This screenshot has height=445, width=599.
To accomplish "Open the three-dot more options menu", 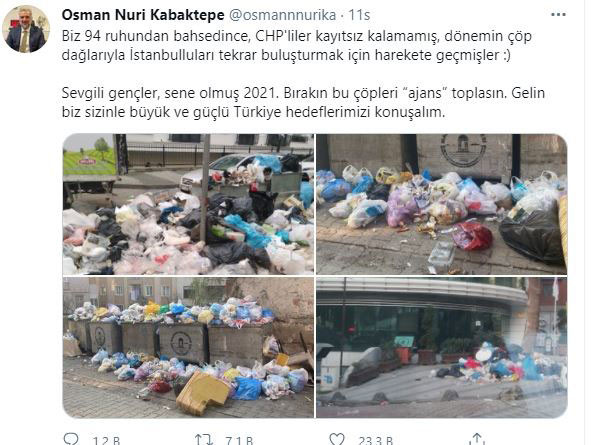I will point(558,15).
